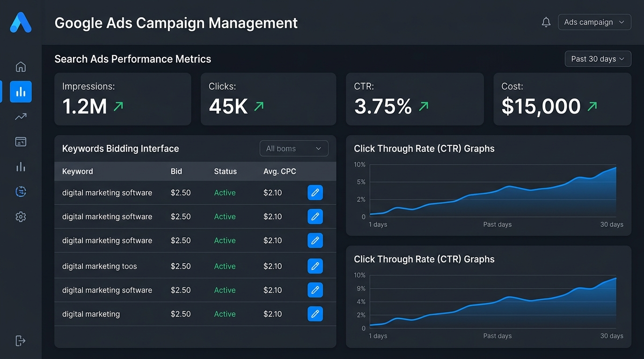Open the circular blue sync icon in sidebar
This screenshot has width=644, height=359.
pyautogui.click(x=21, y=191)
